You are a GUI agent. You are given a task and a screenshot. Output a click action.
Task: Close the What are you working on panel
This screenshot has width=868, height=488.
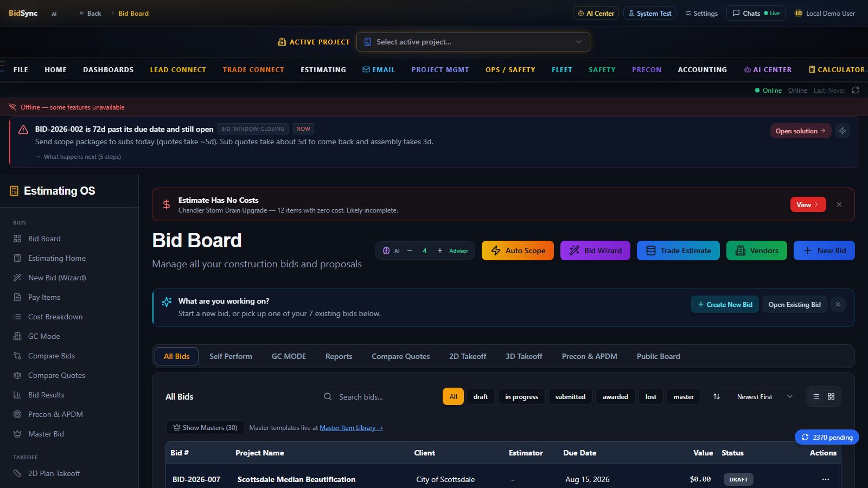pos(838,304)
